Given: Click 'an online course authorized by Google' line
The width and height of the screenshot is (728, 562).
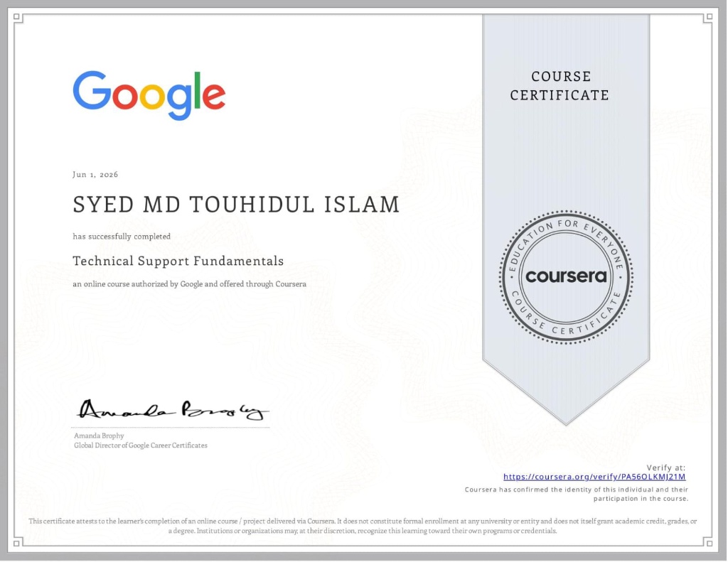Looking at the screenshot, I should tap(189, 284).
